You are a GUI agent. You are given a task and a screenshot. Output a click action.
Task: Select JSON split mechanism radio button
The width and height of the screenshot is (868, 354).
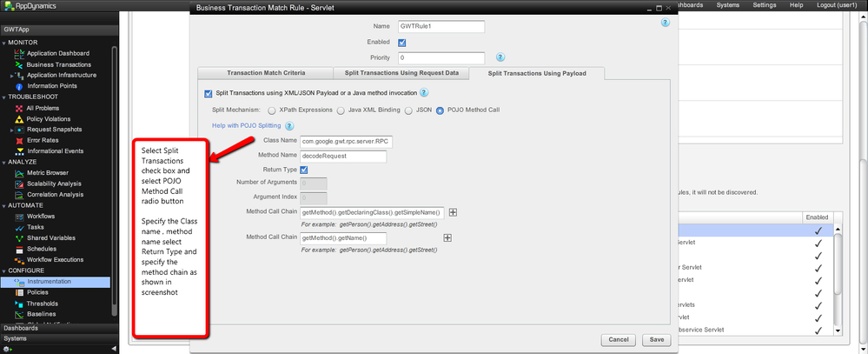(x=409, y=110)
